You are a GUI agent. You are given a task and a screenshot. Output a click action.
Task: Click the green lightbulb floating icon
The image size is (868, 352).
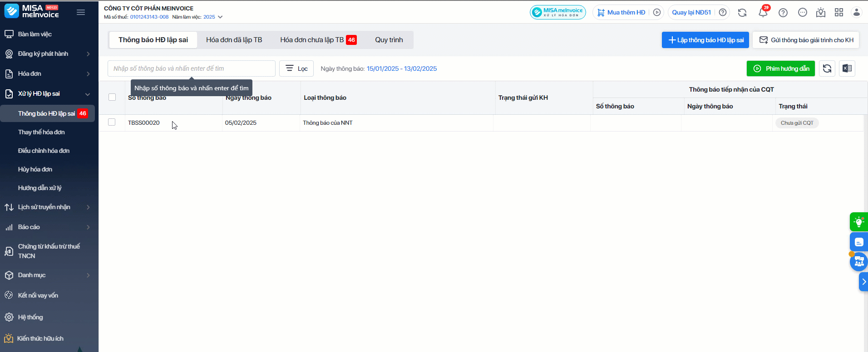858,222
